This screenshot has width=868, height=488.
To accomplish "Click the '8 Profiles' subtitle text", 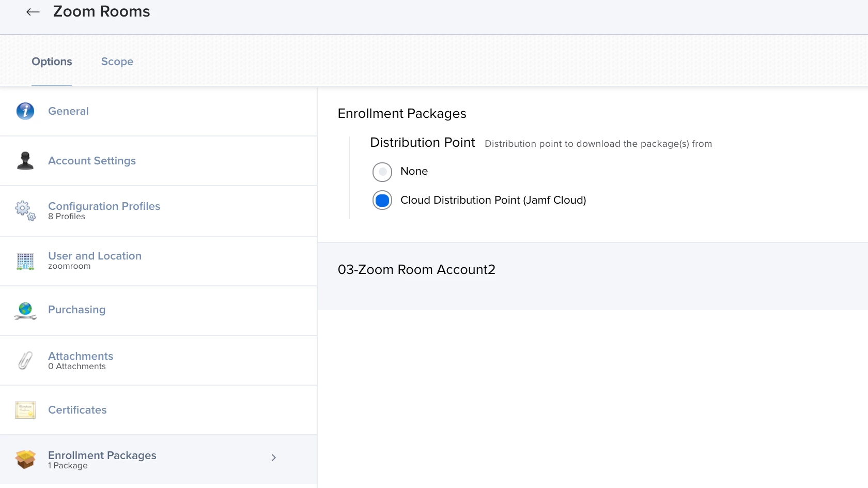I will pyautogui.click(x=67, y=217).
